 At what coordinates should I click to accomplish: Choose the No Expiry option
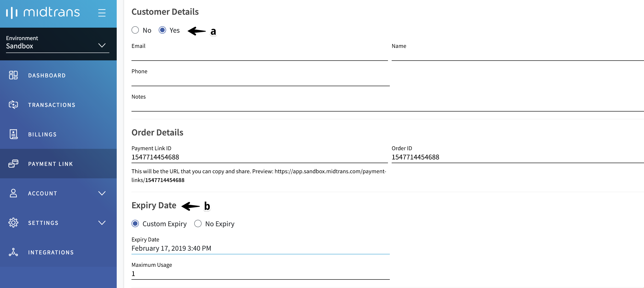pos(198,223)
